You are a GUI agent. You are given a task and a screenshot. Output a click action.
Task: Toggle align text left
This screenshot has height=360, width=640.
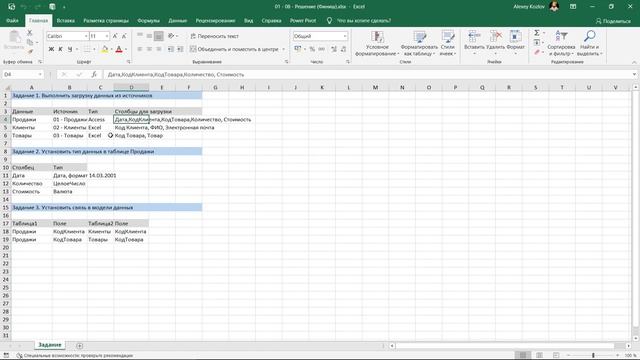(x=140, y=49)
